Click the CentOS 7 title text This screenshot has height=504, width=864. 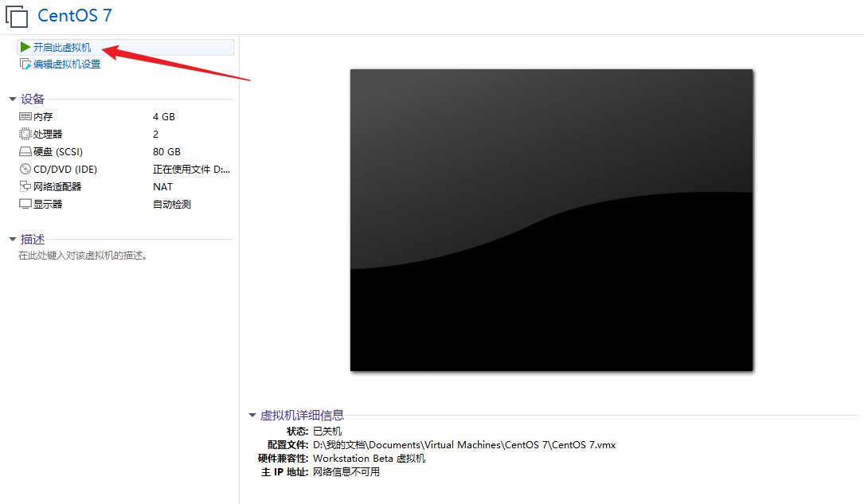pos(74,15)
